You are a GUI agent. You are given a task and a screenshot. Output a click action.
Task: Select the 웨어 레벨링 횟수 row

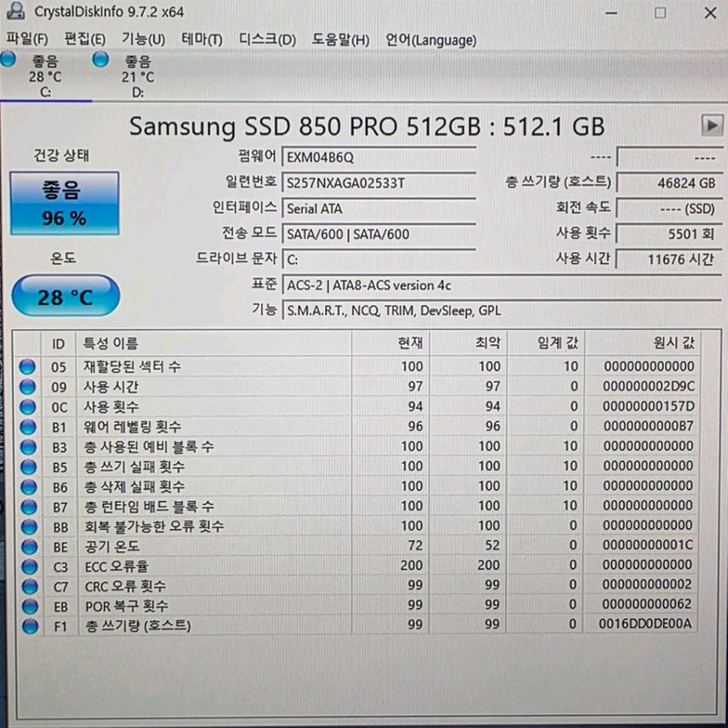point(357,427)
